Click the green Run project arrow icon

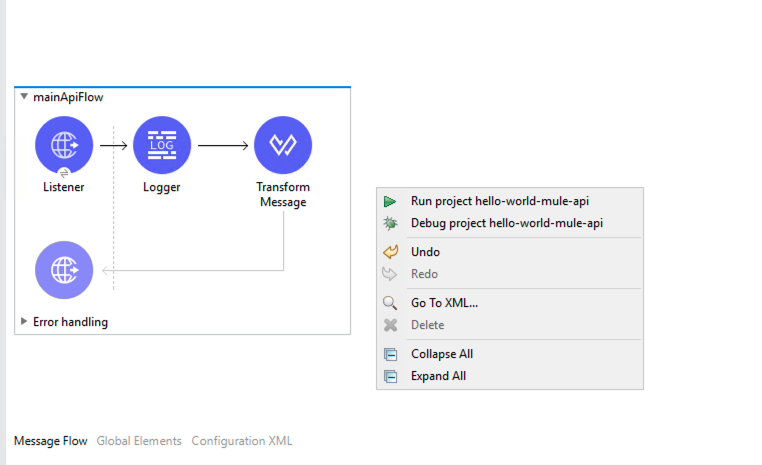390,201
